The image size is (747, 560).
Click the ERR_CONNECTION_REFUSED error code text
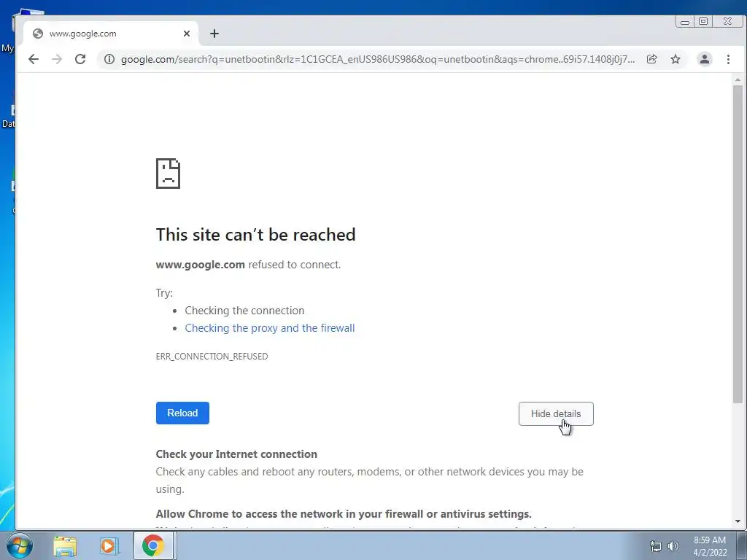point(212,356)
